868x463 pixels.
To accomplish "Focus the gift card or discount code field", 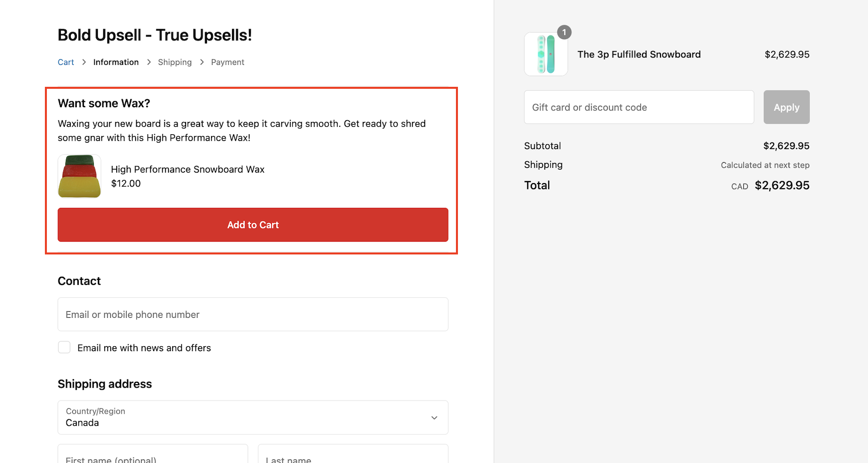I will [x=639, y=107].
